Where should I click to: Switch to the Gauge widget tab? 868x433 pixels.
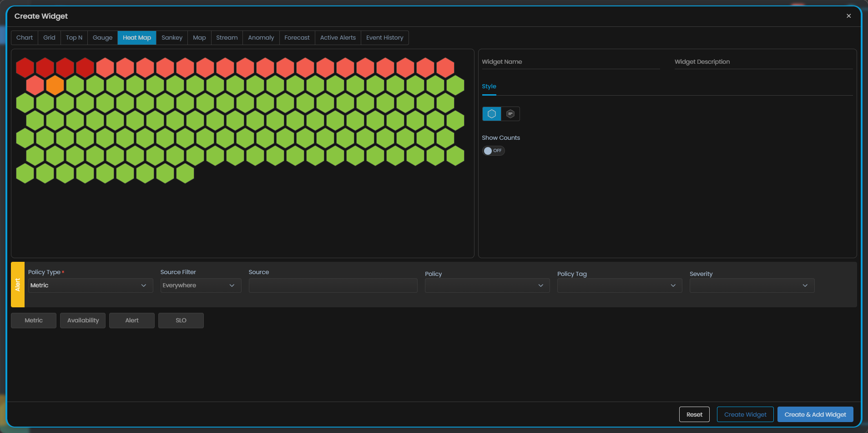[x=102, y=38]
